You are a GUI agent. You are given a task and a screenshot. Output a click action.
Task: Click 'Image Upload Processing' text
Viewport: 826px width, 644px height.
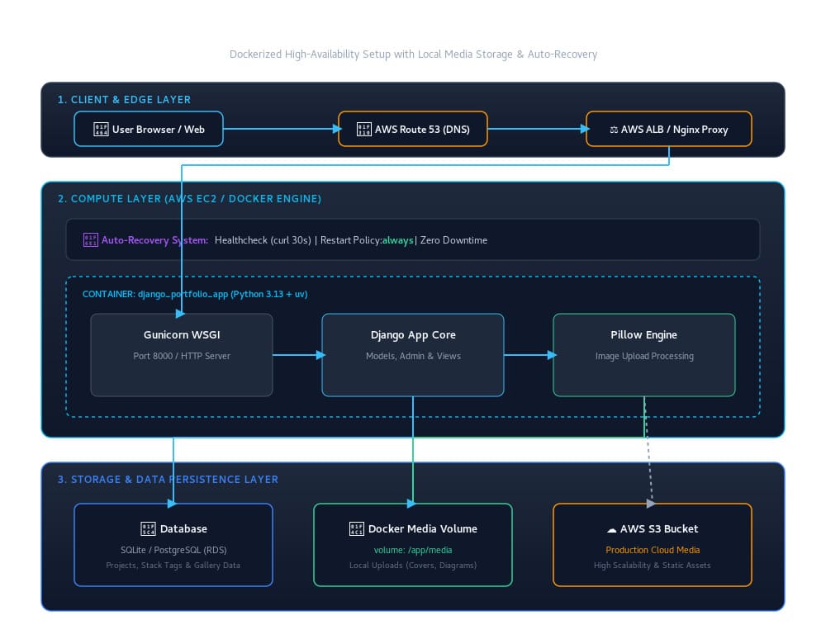[644, 357]
